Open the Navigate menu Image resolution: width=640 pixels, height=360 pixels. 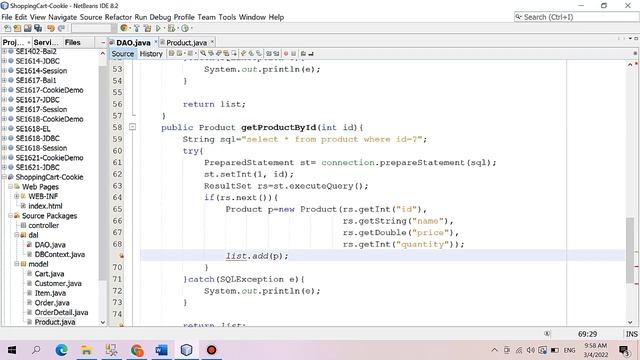coord(62,17)
